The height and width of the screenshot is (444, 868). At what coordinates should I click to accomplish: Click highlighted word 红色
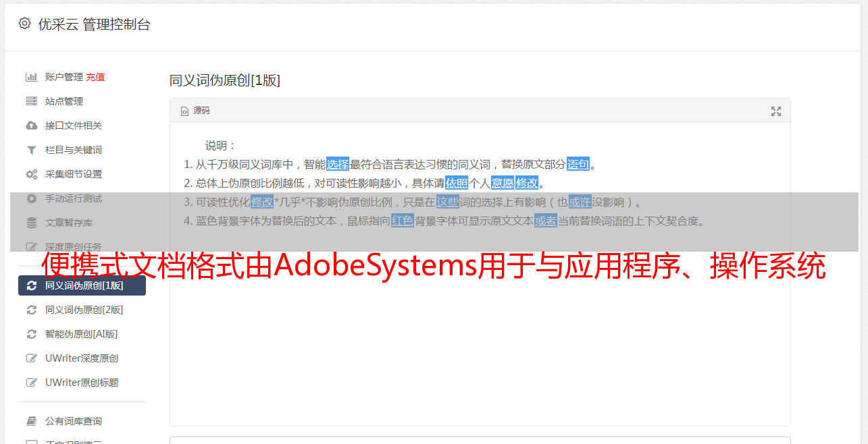click(403, 221)
